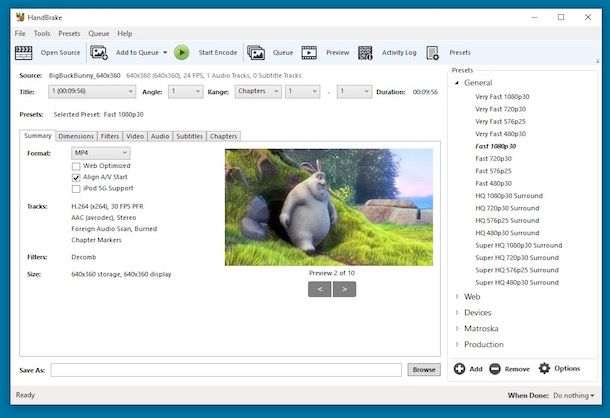
Task: Expand the Production presets group
Action: pos(457,344)
